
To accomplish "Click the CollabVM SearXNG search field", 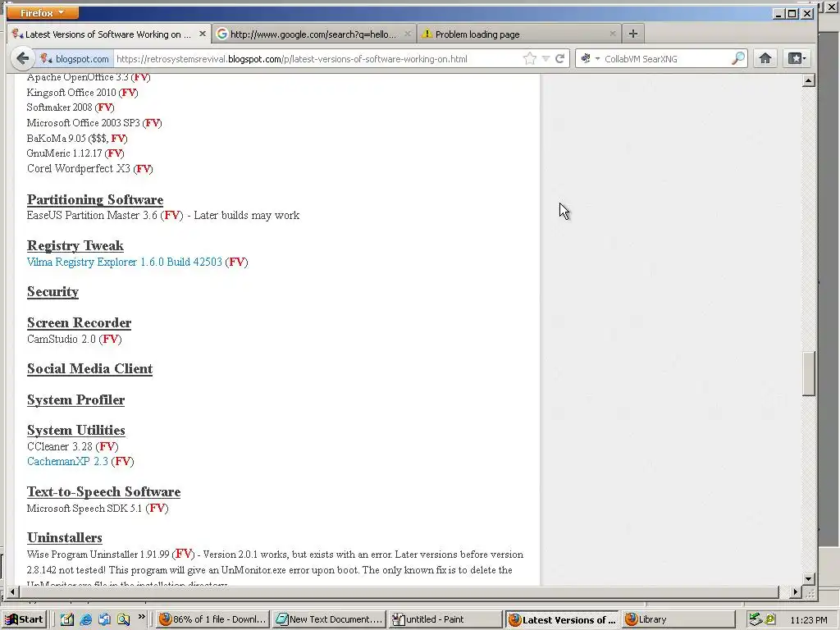I will point(664,59).
